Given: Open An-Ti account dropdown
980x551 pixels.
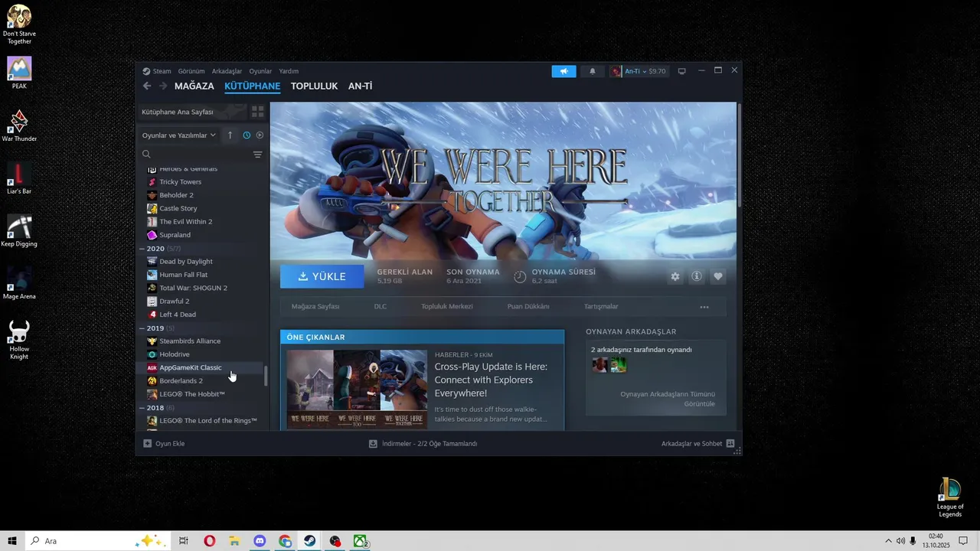Looking at the screenshot, I should pos(639,71).
